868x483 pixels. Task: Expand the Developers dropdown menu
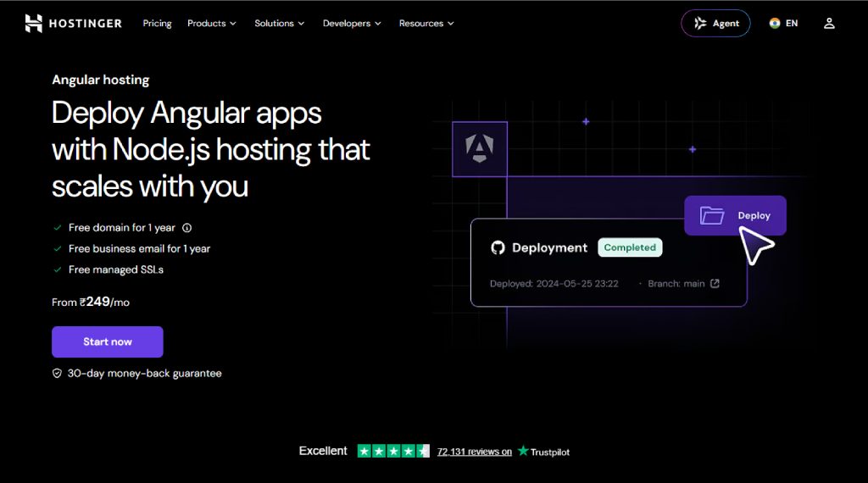point(352,23)
